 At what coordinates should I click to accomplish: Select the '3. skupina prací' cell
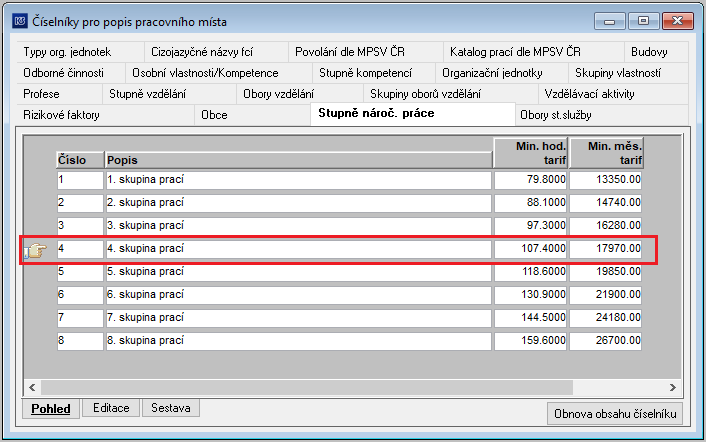(x=299, y=226)
